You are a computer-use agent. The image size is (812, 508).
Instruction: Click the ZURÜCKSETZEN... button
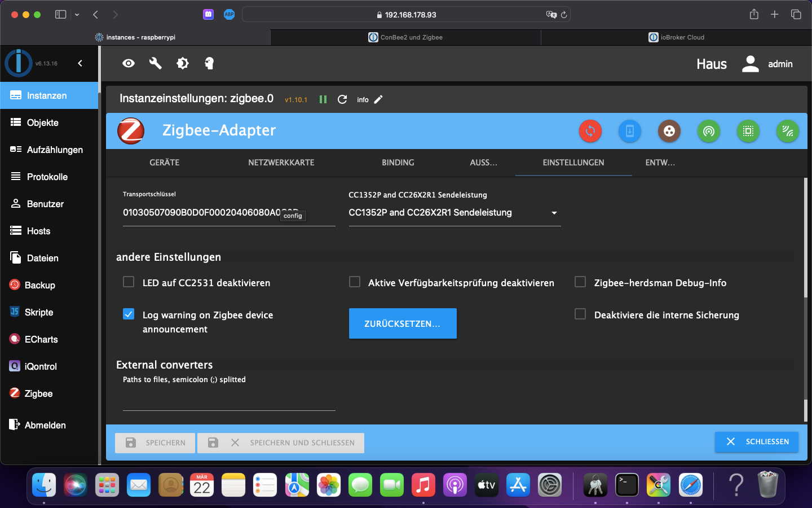tap(403, 323)
